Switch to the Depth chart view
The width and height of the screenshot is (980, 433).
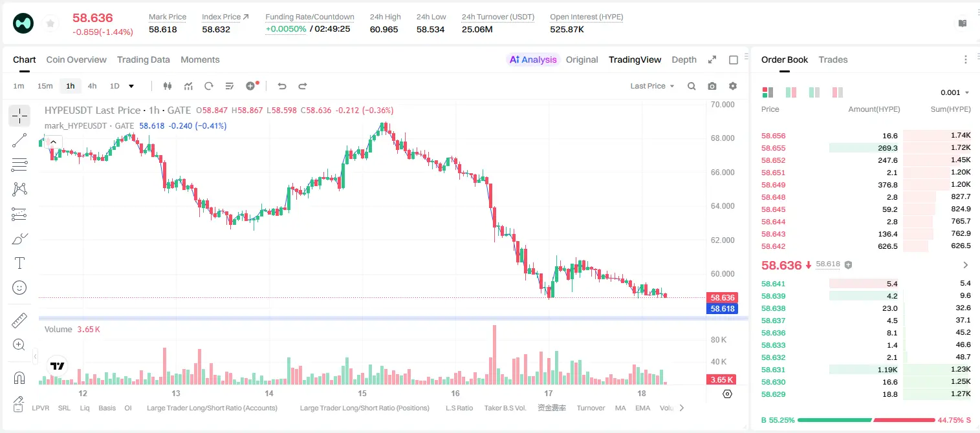pos(684,59)
